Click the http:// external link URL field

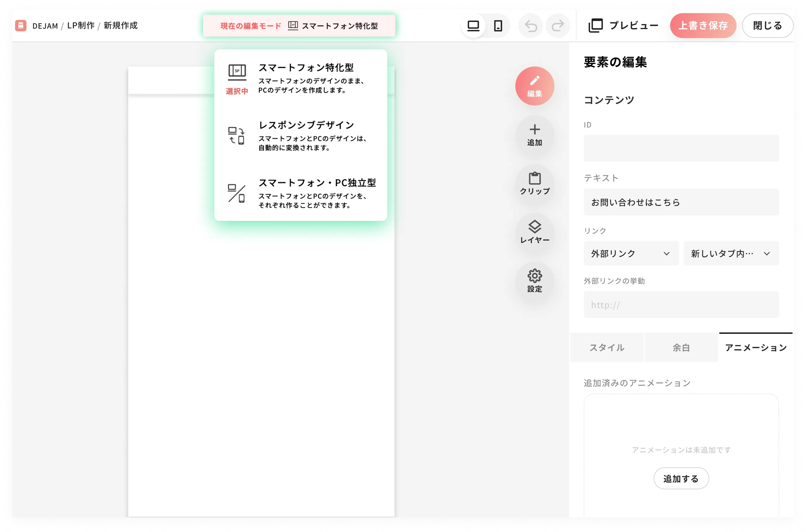(x=681, y=305)
